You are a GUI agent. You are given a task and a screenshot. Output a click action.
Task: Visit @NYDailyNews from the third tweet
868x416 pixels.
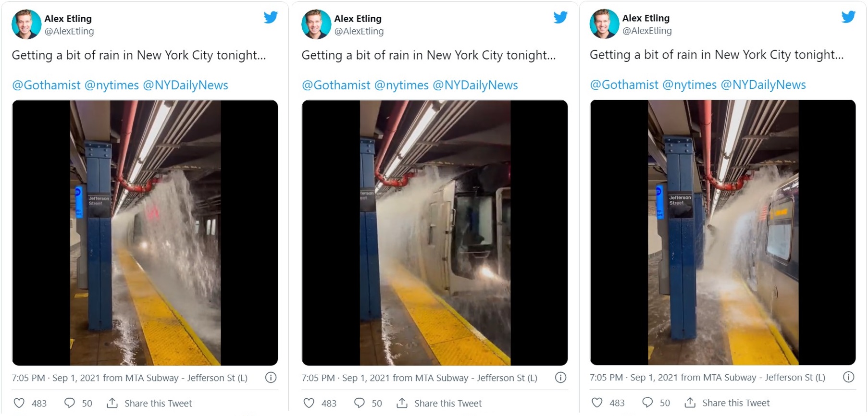pyautogui.click(x=763, y=85)
